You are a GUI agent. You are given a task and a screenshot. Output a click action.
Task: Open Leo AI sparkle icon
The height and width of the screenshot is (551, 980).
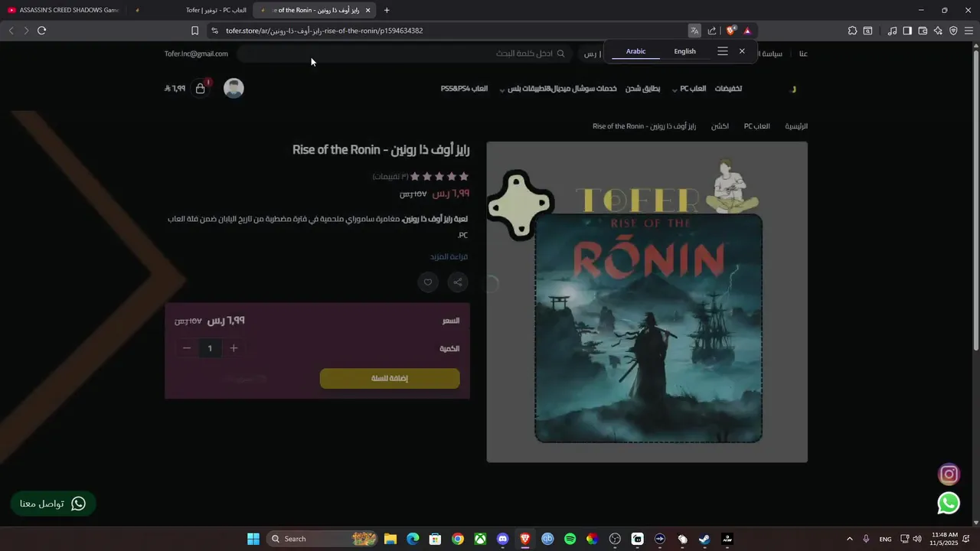pos(938,31)
